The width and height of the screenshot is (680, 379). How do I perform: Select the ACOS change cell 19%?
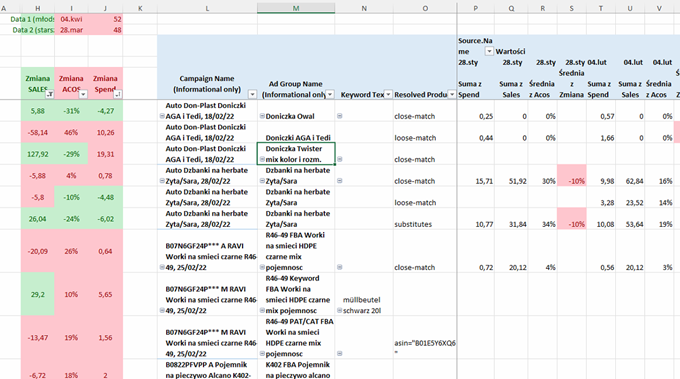pyautogui.click(x=71, y=337)
